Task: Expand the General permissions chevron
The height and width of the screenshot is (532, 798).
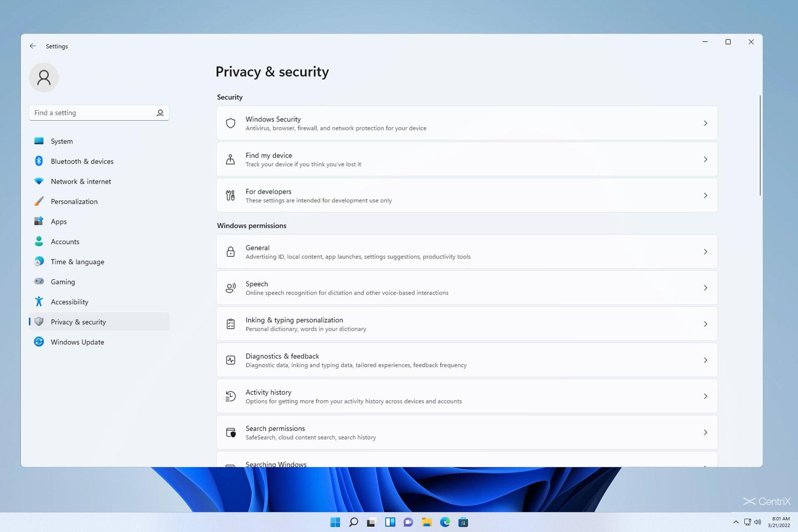Action: click(705, 251)
